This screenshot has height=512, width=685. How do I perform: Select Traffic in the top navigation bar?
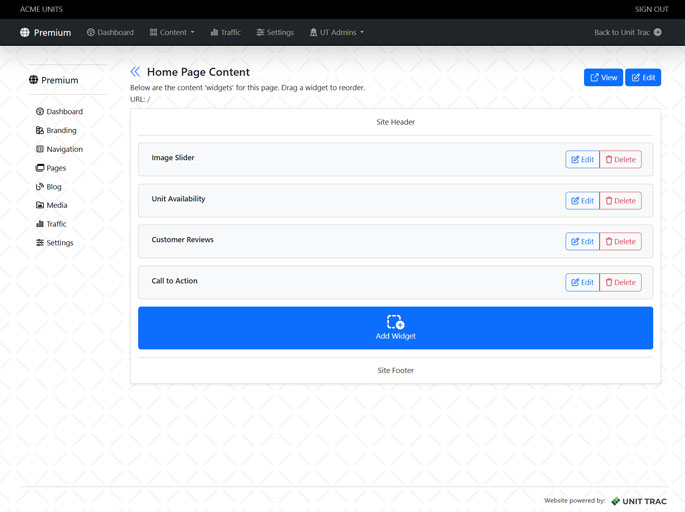(225, 33)
